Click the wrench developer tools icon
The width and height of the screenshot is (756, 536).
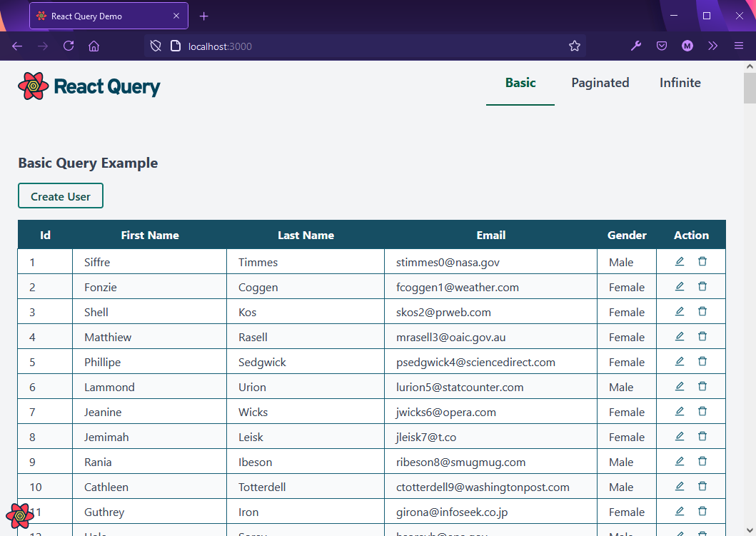635,46
